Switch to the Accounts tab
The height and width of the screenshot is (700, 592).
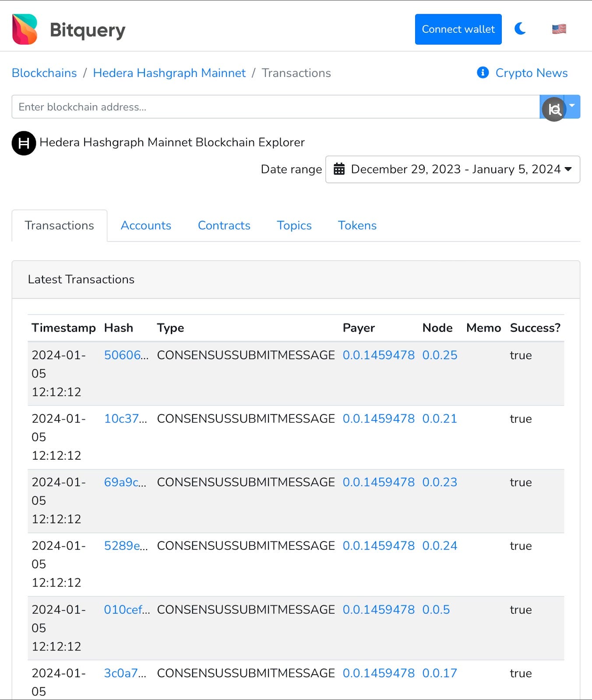point(146,225)
